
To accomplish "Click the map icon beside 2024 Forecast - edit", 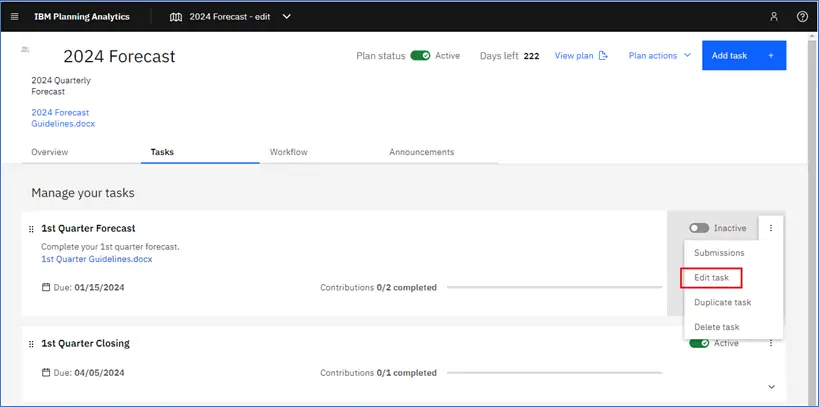I will (177, 17).
